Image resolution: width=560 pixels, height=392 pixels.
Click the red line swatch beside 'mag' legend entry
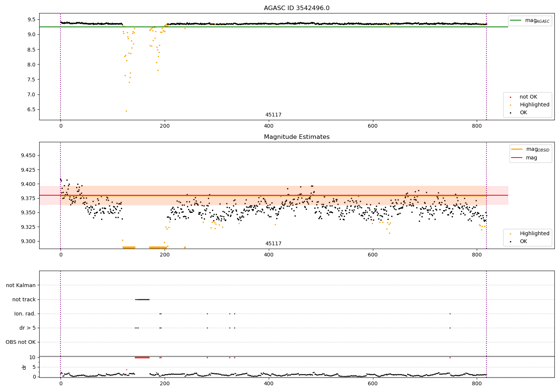point(517,158)
